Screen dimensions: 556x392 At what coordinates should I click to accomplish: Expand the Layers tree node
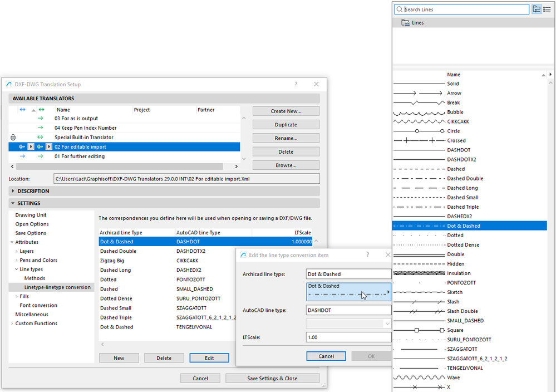click(x=16, y=251)
